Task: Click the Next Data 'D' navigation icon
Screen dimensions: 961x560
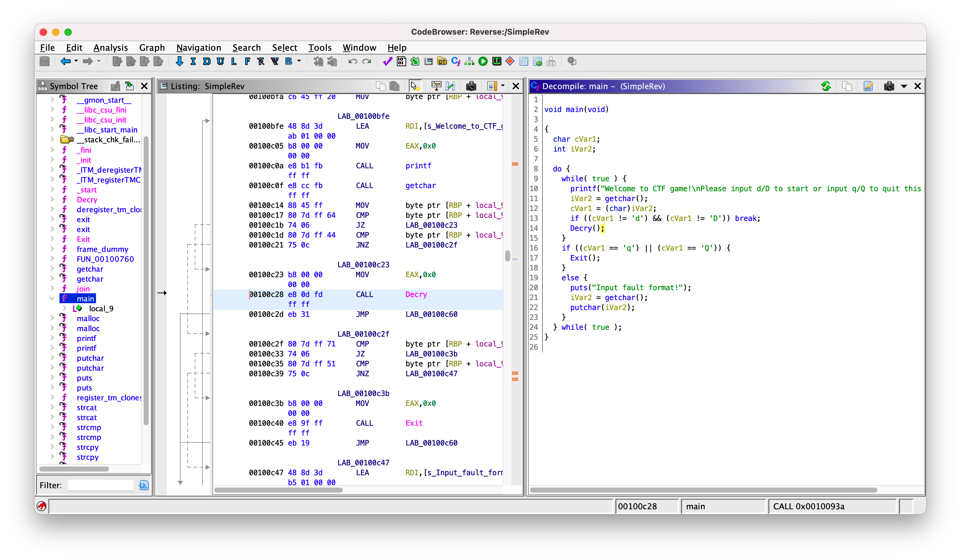Action: 207,61
